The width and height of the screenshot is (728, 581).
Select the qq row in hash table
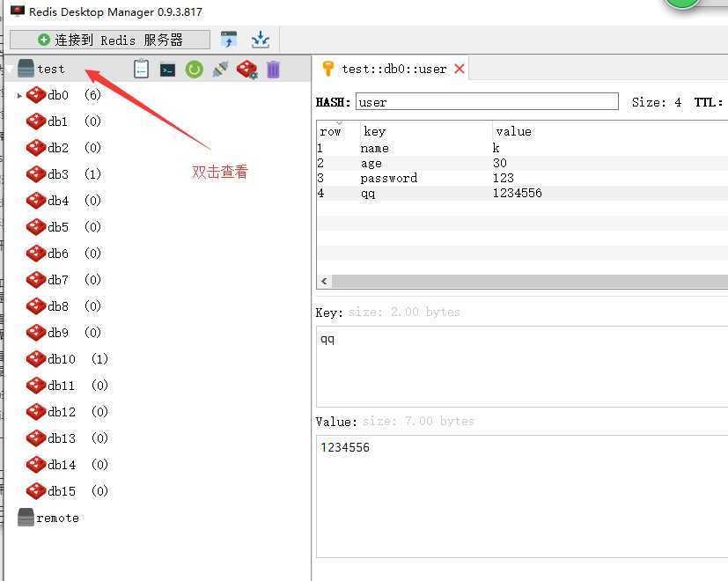pos(522,193)
